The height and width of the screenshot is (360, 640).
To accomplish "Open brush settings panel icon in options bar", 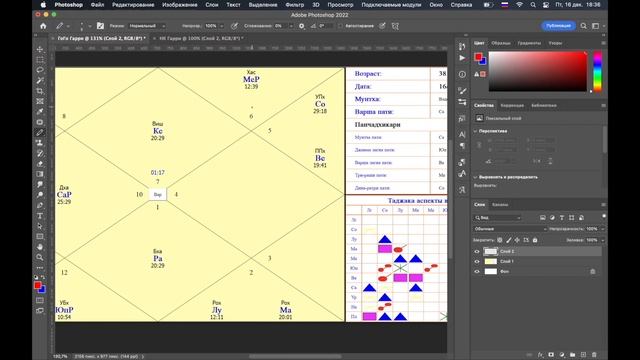I will 100,26.
